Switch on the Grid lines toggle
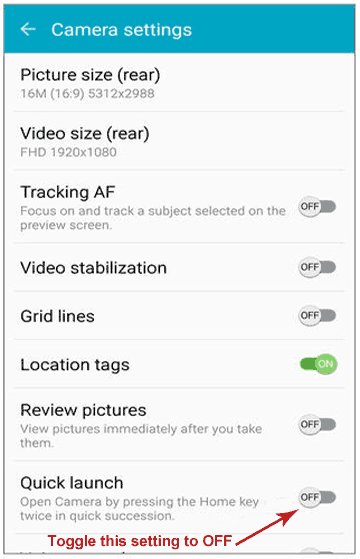Viewport: 360px width, 559px height. coord(317,316)
